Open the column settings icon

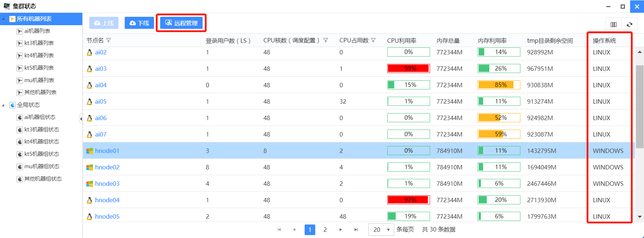coord(614,24)
